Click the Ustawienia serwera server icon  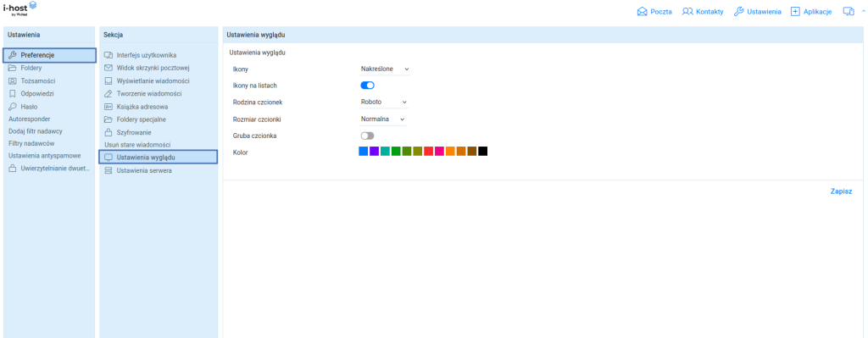click(x=108, y=171)
